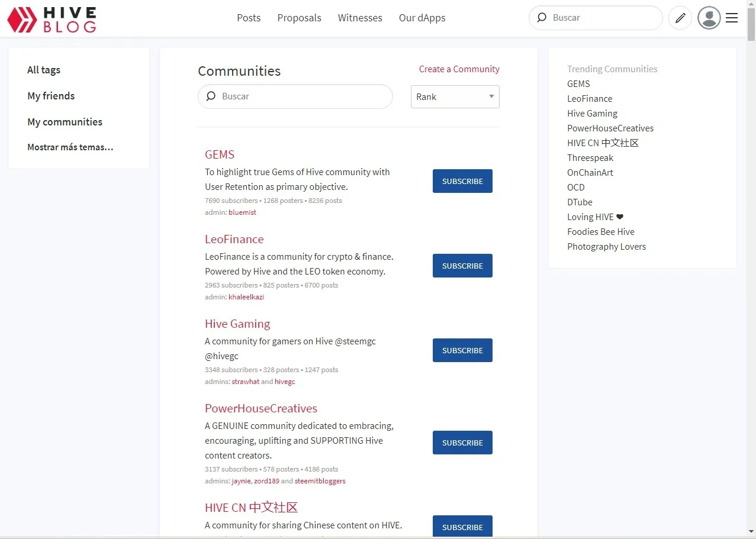This screenshot has width=756, height=539.
Task: Open the GEMS community title
Action: pos(220,154)
